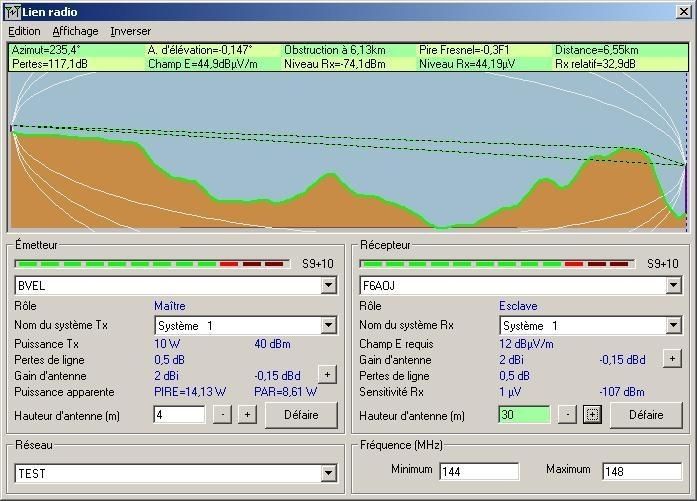The image size is (697, 501).
Task: Decrease transmitter antenna height with minus button
Action: click(x=222, y=415)
